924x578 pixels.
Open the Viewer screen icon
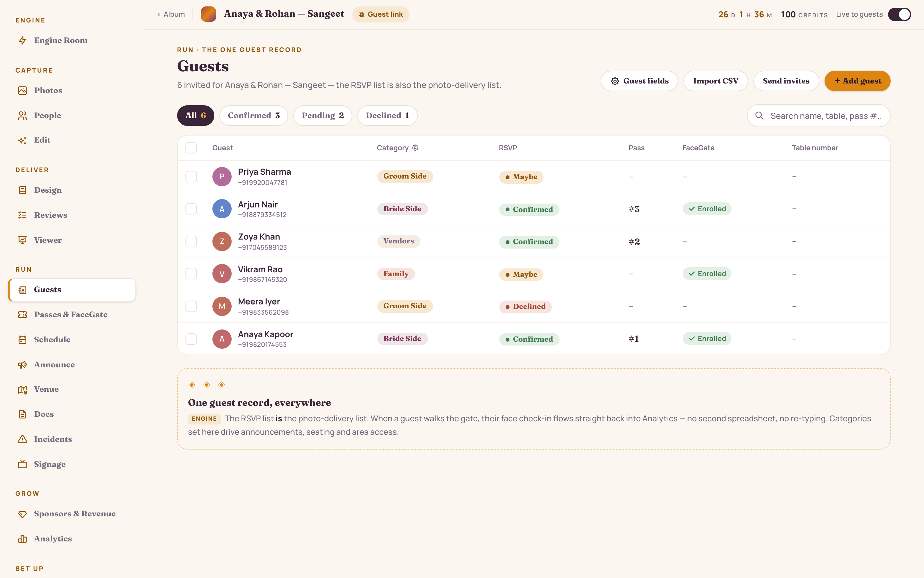click(x=22, y=240)
